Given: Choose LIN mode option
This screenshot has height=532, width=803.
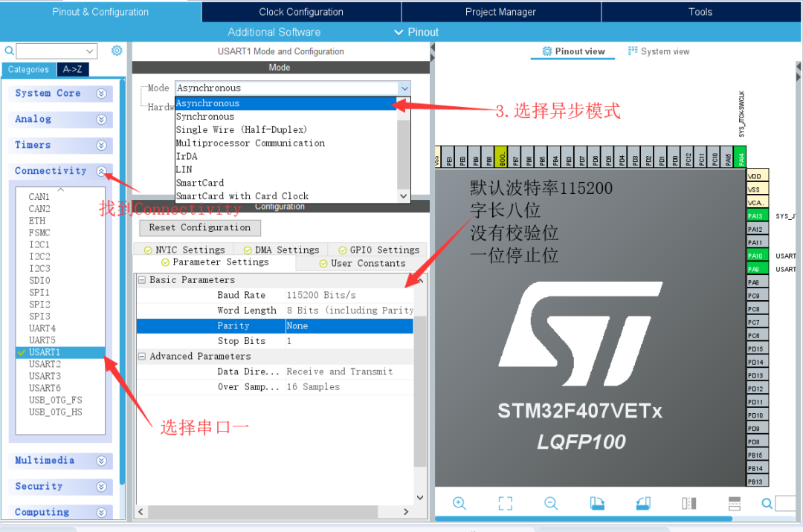Looking at the screenshot, I should click(x=286, y=169).
